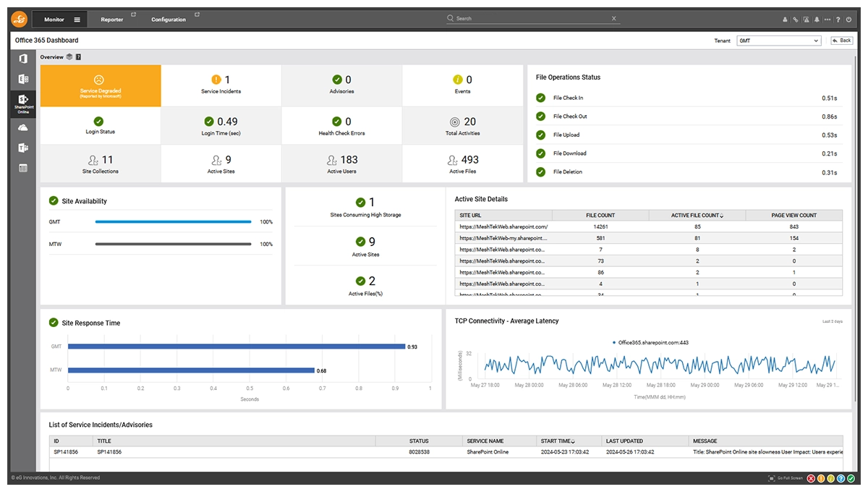Open the more options ellipsis icon
Viewport: 868px width, 492px height.
tap(827, 20)
